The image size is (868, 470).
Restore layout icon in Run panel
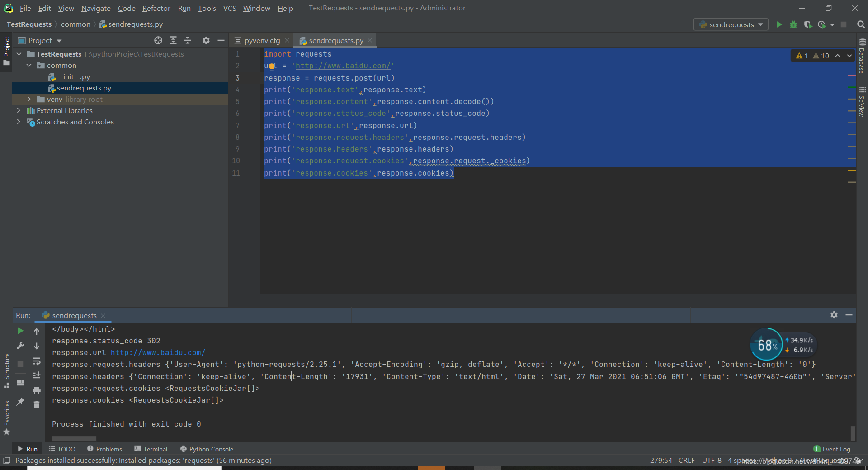click(x=20, y=383)
